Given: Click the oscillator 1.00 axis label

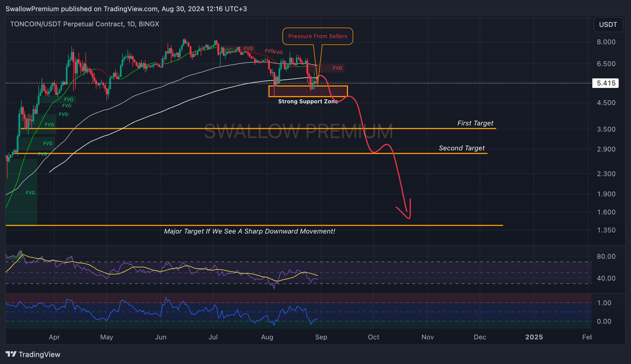Looking at the screenshot, I should (x=604, y=303).
